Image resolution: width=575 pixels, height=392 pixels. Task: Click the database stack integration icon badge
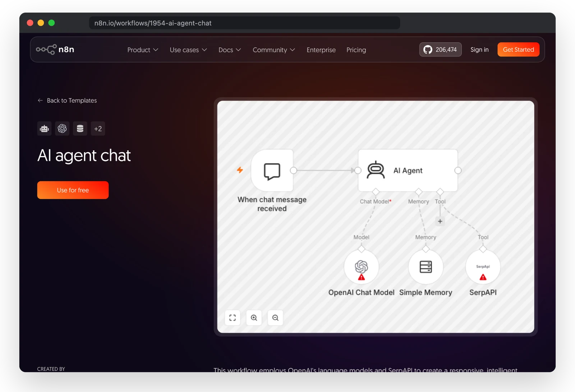point(80,129)
